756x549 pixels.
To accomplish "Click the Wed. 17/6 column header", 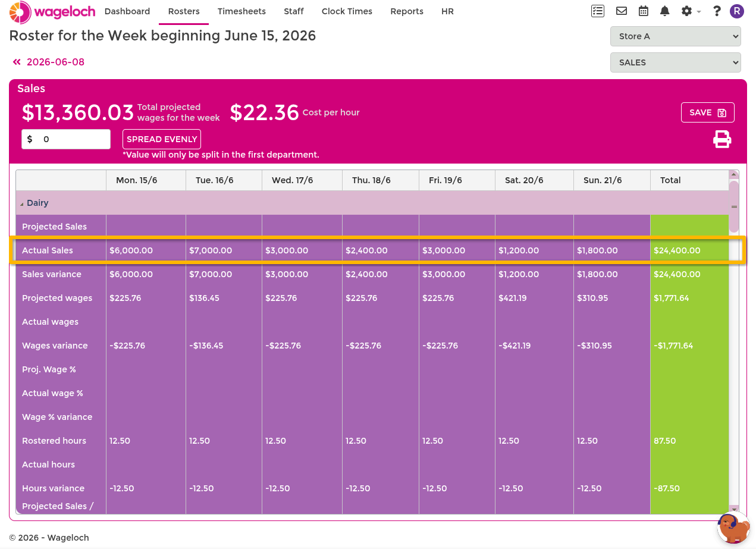I will coord(302,180).
